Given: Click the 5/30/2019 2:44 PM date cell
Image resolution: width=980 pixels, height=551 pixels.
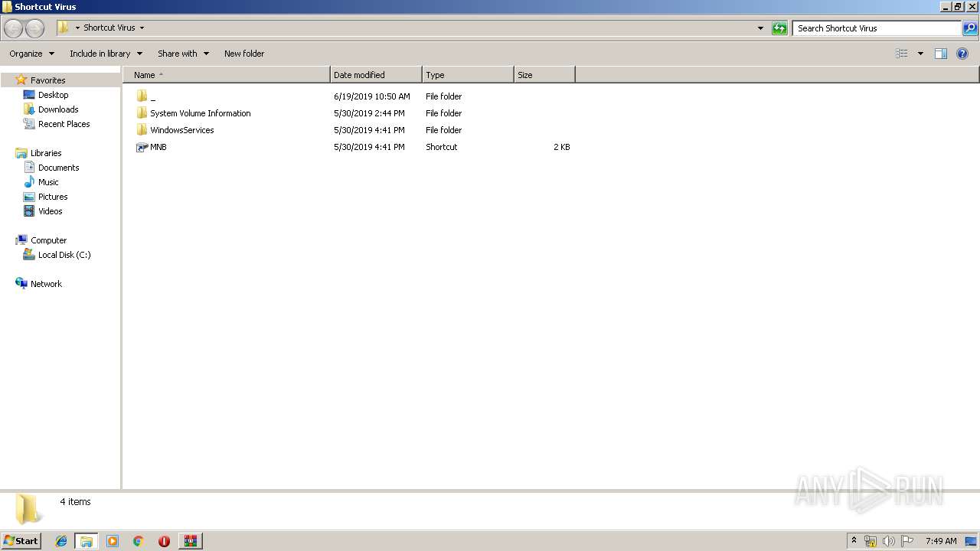Looking at the screenshot, I should (x=369, y=113).
